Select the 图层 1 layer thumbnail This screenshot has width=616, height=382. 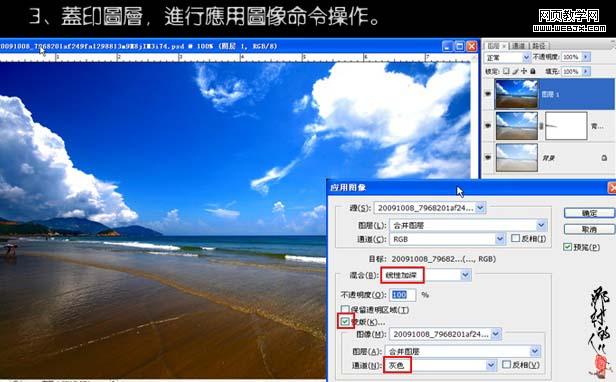pos(516,94)
